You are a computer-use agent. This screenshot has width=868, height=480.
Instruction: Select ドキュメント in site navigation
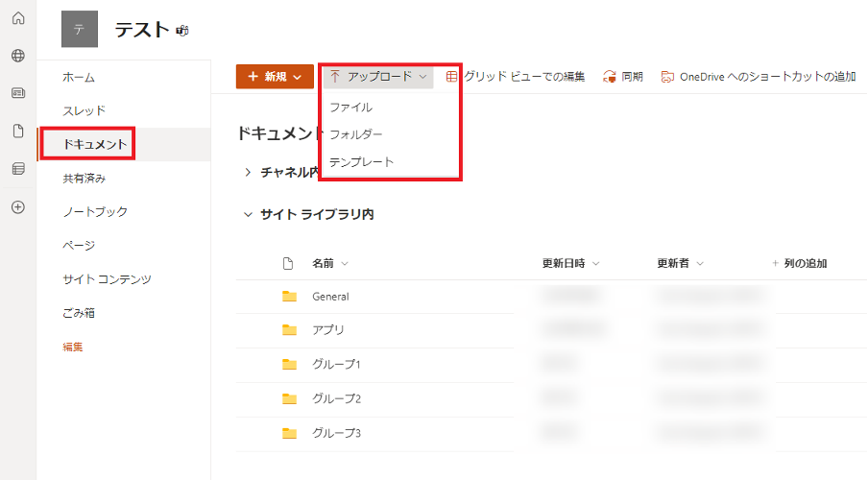click(x=95, y=145)
